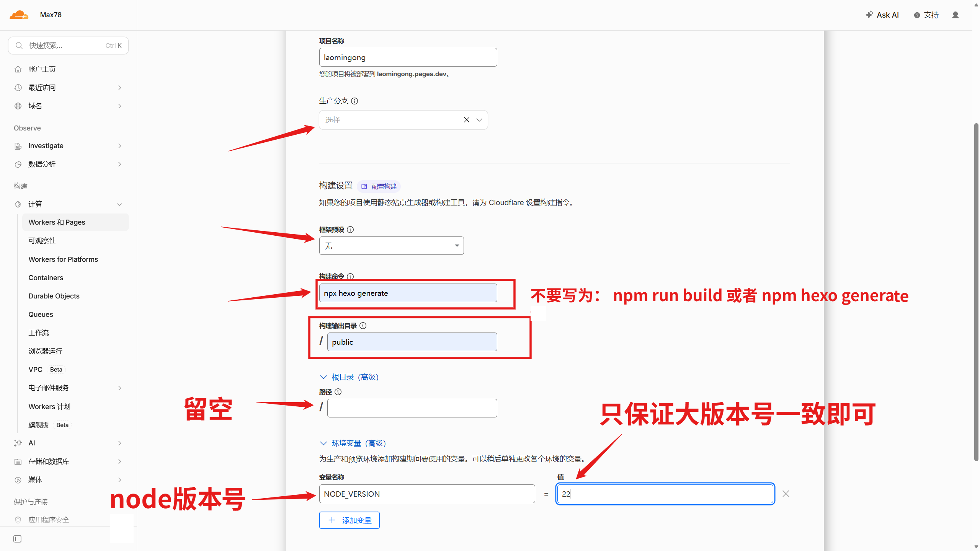Click info icon beside 路径
980x551 pixels.
338,392
